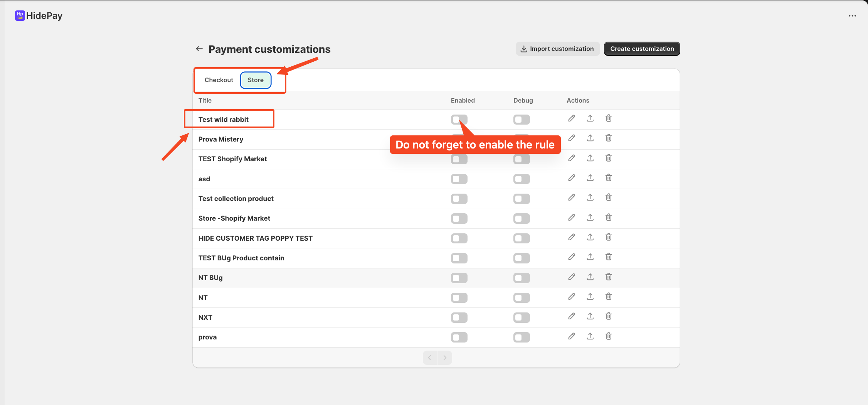Switch to the Checkout tab
868x405 pixels.
coord(219,80)
